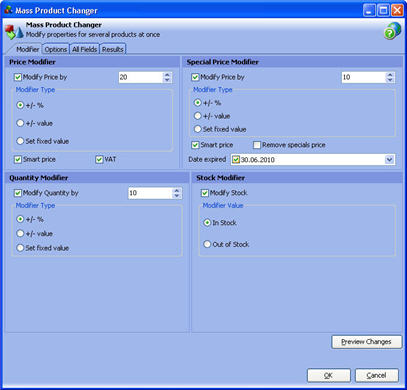This screenshot has height=390, width=407.
Task: Increase Price Modifier value with up arrow
Action: tap(167, 75)
